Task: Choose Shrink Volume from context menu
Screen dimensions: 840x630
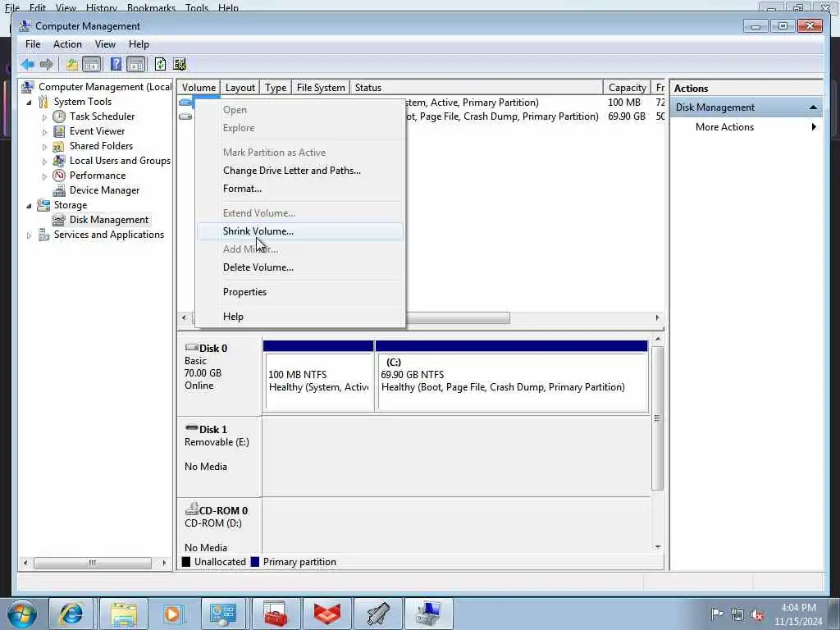Action: [299, 231]
